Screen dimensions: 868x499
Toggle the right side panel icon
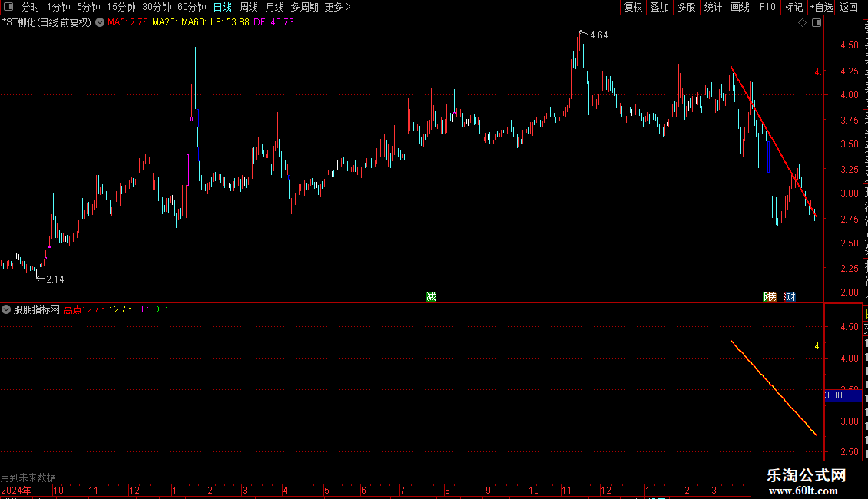click(817, 23)
